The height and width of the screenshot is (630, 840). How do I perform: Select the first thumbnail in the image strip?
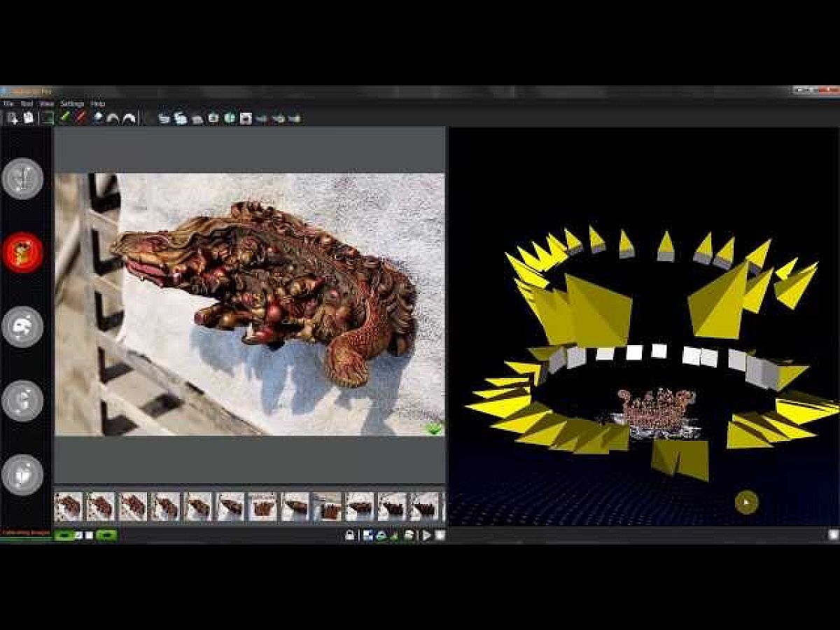69,507
